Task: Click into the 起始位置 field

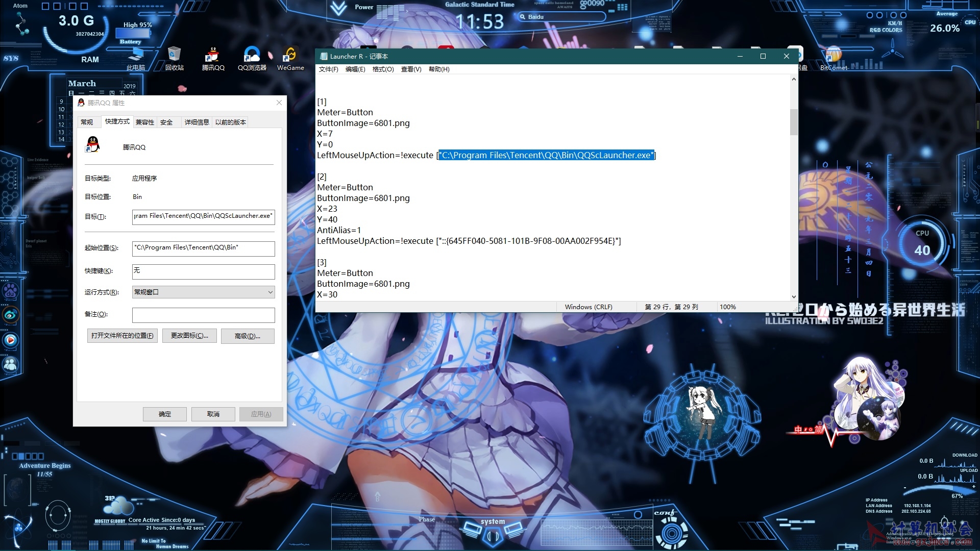Action: (203, 248)
